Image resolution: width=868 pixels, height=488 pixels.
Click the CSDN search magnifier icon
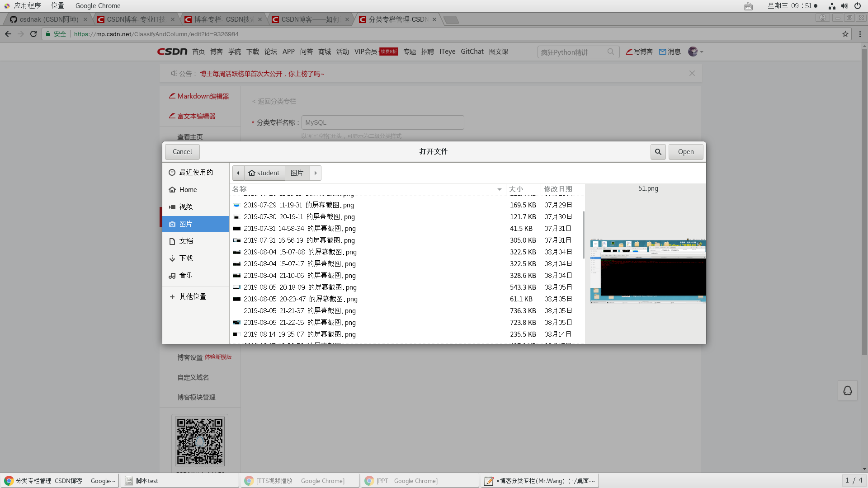611,52
